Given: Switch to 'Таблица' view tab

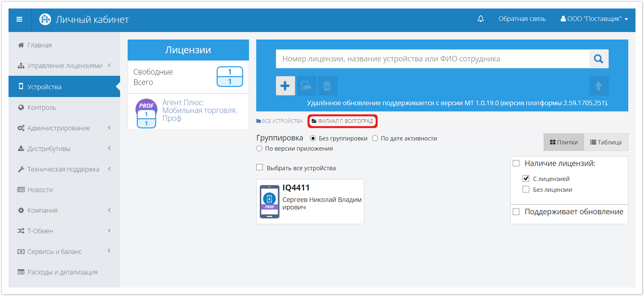Looking at the screenshot, I should 606,142.
